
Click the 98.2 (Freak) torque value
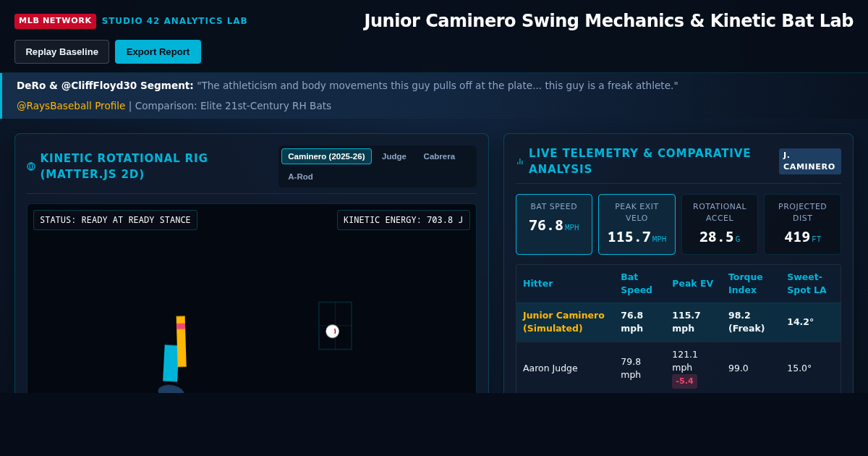(x=746, y=322)
